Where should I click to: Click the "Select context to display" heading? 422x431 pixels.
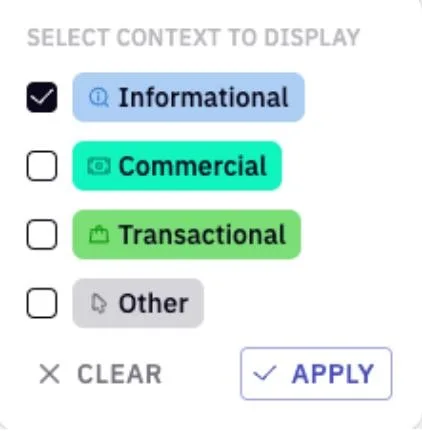coord(193,37)
